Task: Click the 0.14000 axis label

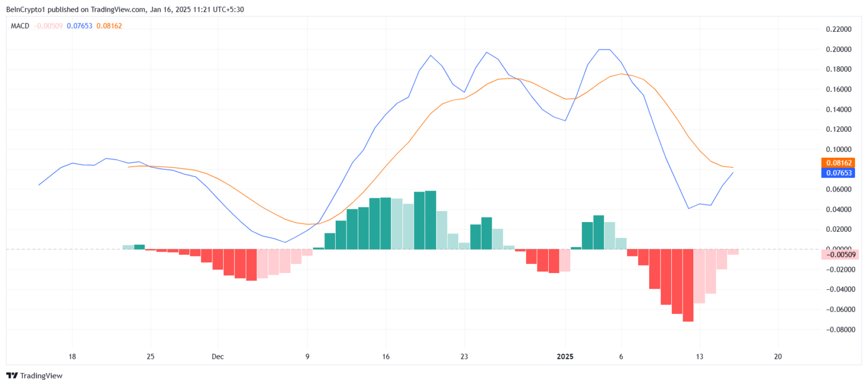Action: (x=840, y=109)
